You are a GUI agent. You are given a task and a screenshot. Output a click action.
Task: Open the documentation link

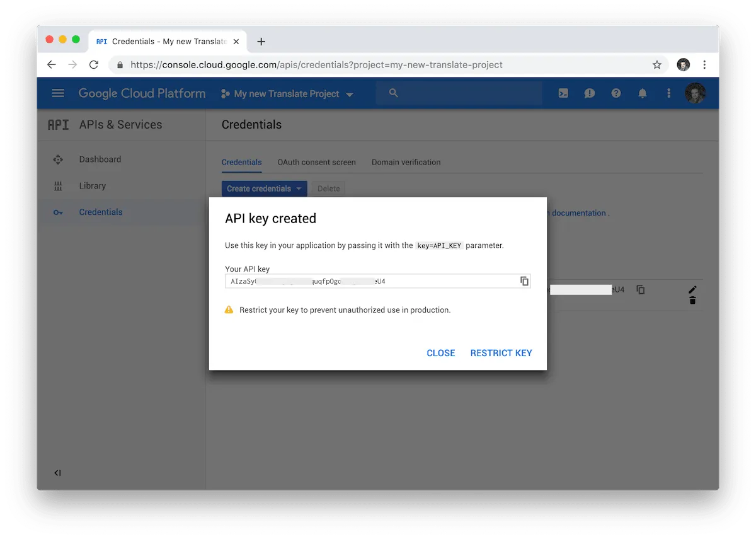578,213
